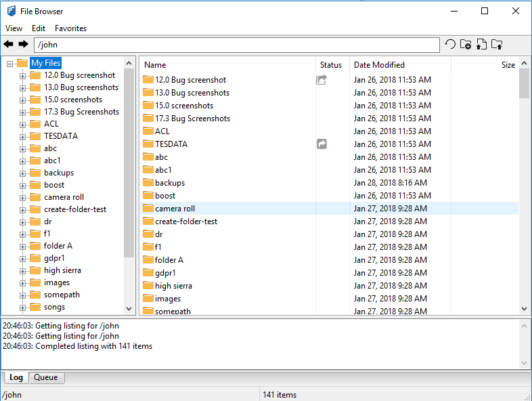Select 17.3 Bug Screenshots in file list
This screenshot has height=401, width=532.
click(329, 119)
